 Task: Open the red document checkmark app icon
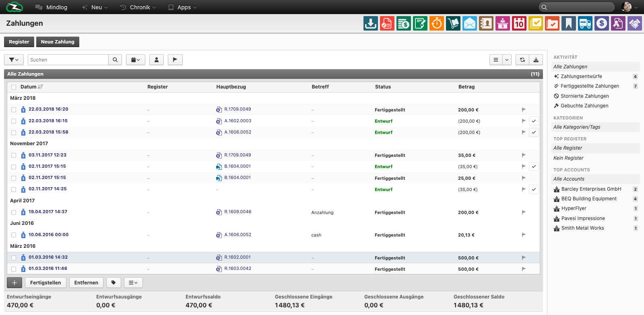click(387, 23)
